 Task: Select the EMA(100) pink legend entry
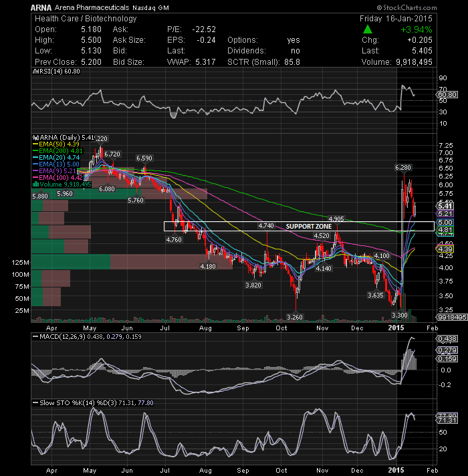click(57, 178)
